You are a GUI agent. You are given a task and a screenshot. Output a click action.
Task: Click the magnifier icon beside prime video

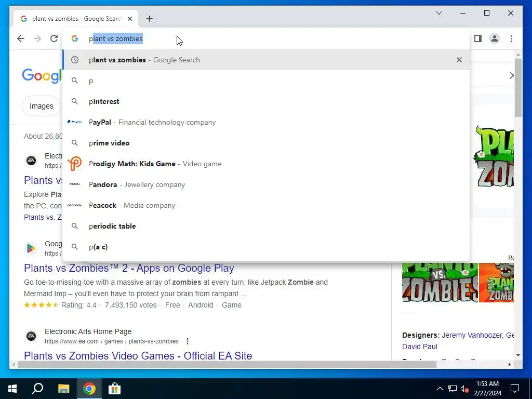(75, 143)
